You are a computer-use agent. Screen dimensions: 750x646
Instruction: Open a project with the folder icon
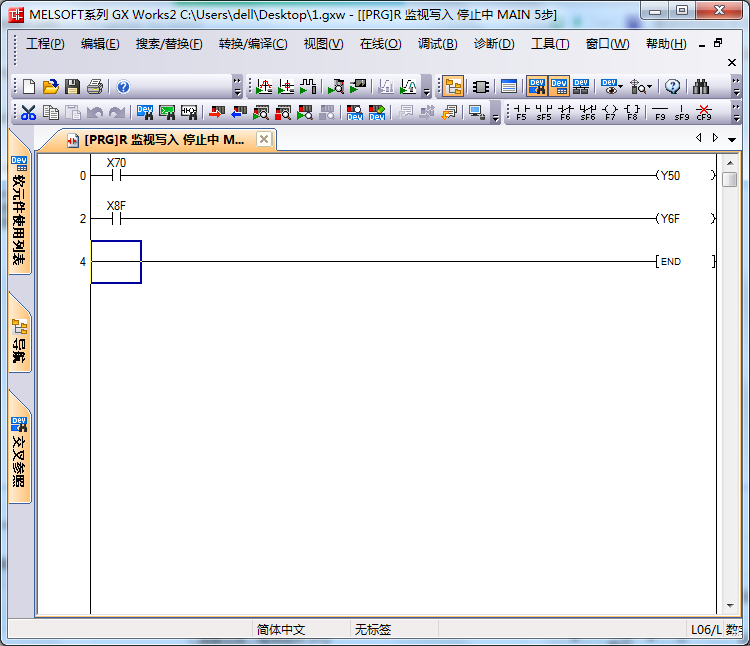(x=51, y=87)
